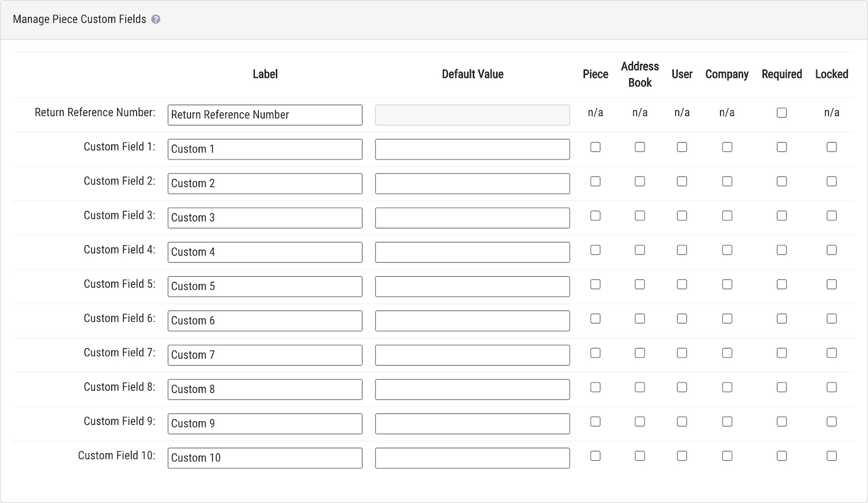Enable Address Book for Custom Field 8
This screenshot has height=503, width=868.
click(x=640, y=387)
